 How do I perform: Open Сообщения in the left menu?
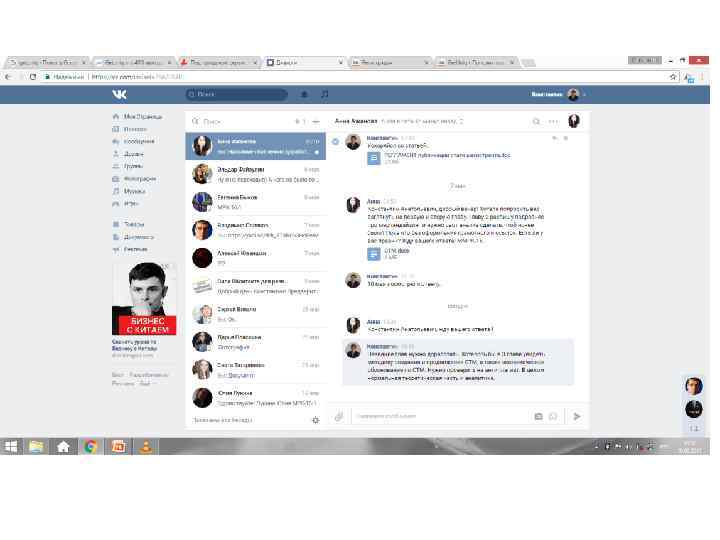click(x=139, y=141)
